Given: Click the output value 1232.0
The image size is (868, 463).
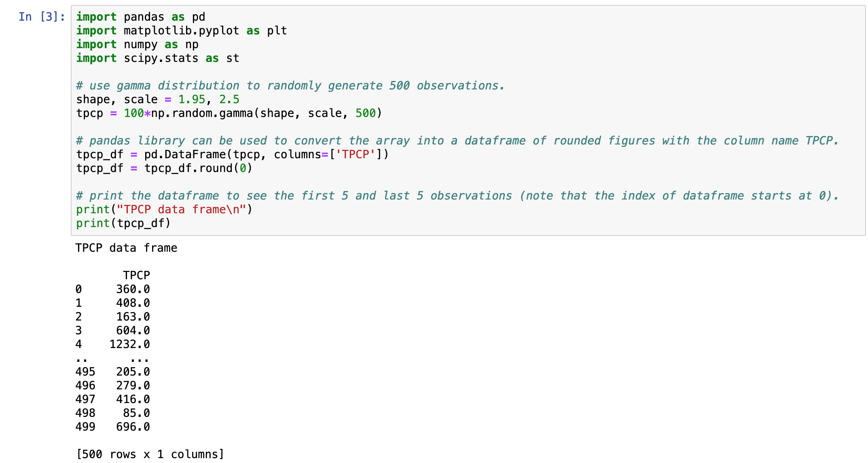Looking at the screenshot, I should [x=130, y=344].
